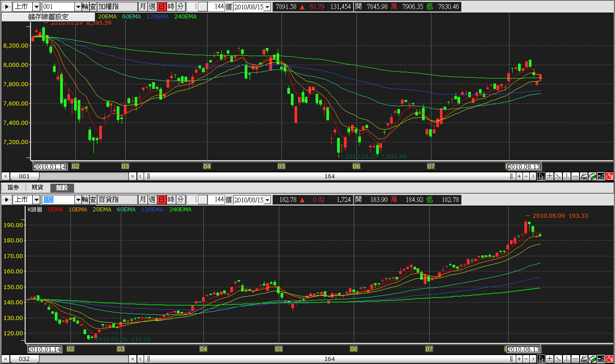Switch top chart to weekly 週 period

152,7
